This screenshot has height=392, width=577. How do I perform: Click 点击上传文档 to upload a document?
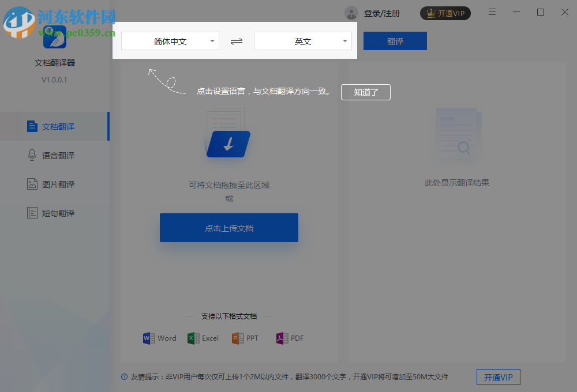coord(228,227)
